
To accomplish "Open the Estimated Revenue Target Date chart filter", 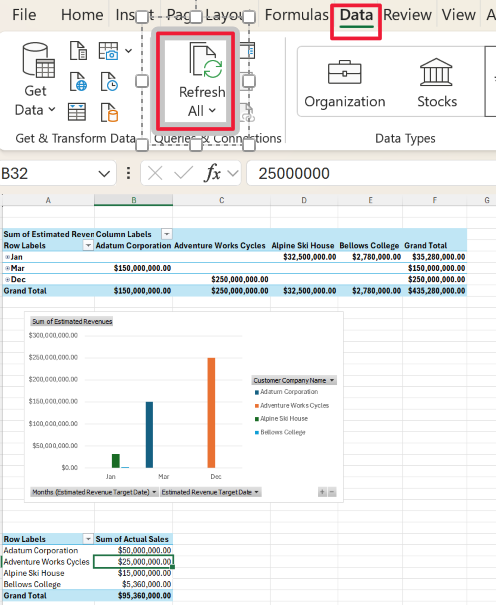I will (x=211, y=492).
